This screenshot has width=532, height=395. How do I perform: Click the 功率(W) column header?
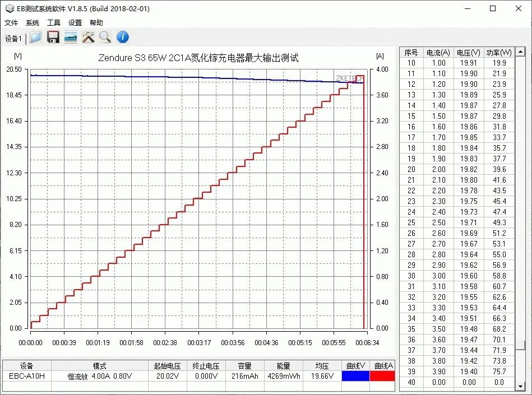499,53
